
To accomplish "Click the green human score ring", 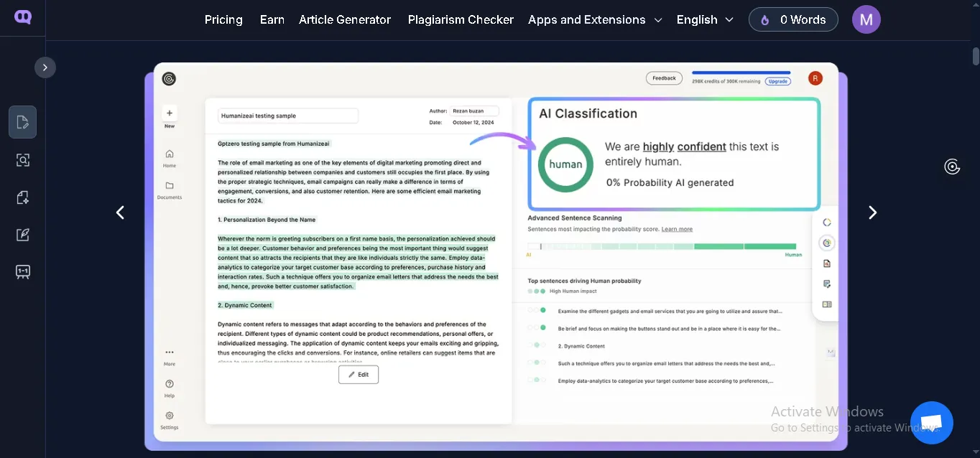I will (565, 164).
